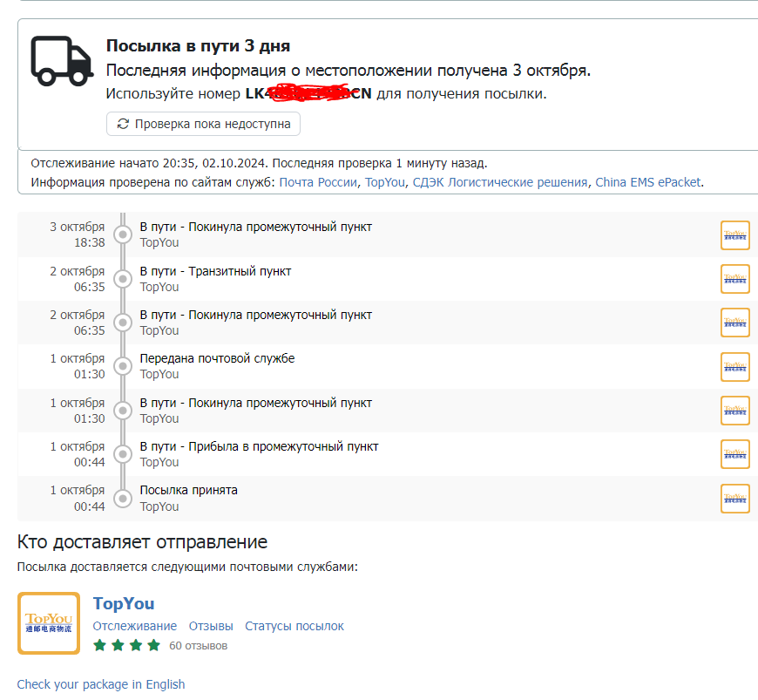Click timeline marker for Транзитный пункт
This screenshot has width=758, height=700.
pyautogui.click(x=123, y=279)
